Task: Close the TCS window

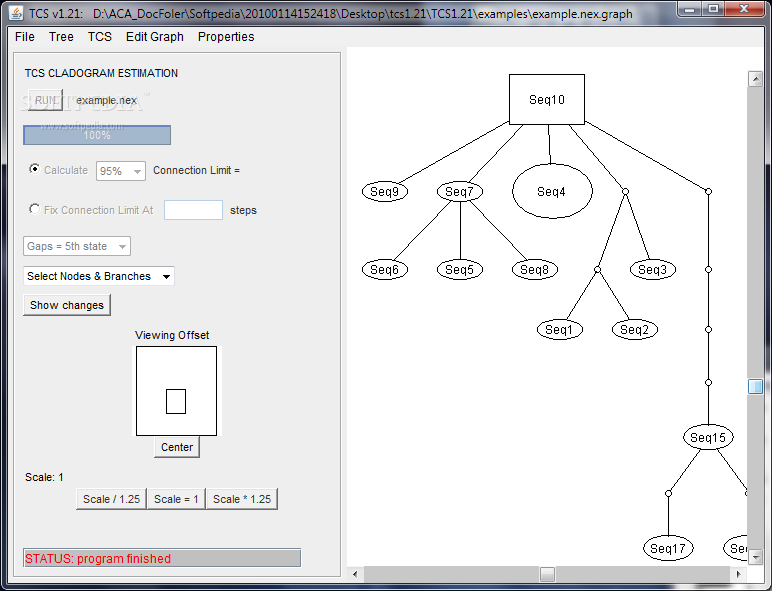Action: click(x=744, y=9)
